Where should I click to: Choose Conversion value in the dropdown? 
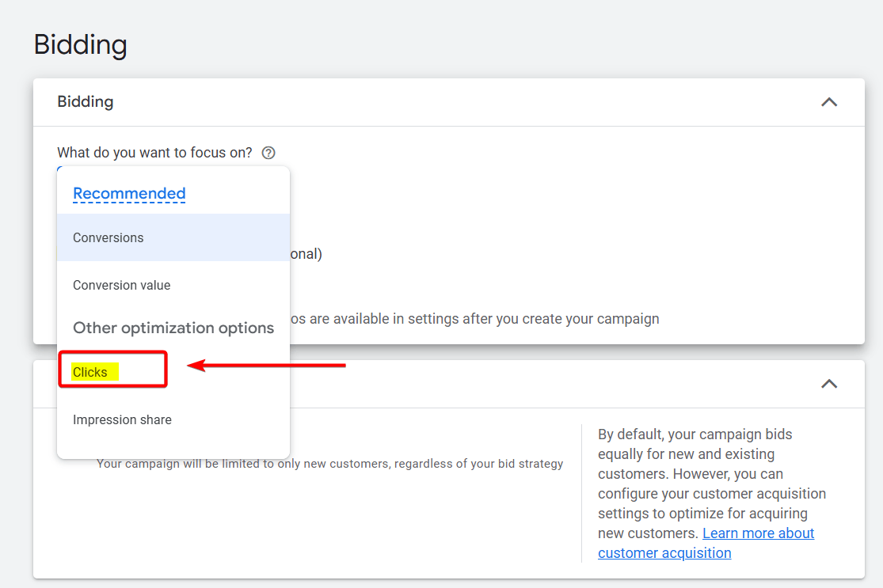click(121, 285)
